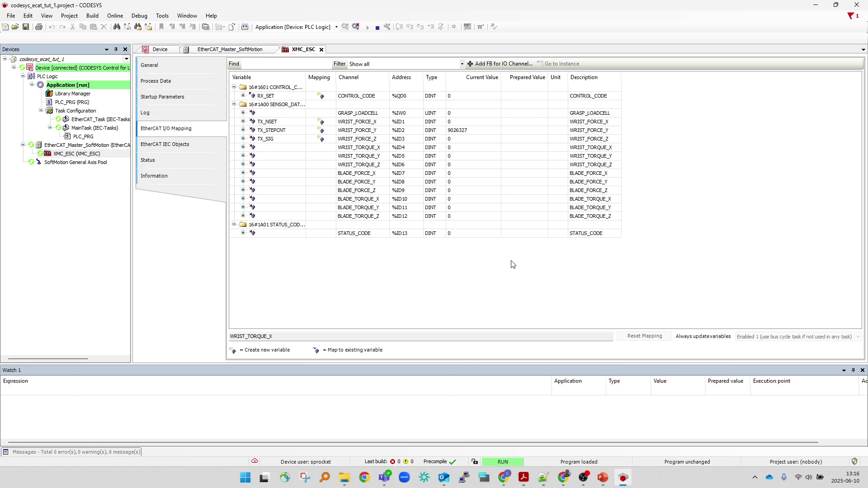868x488 pixels.
Task: Expand the RX_SET channel entry
Action: [243, 96]
